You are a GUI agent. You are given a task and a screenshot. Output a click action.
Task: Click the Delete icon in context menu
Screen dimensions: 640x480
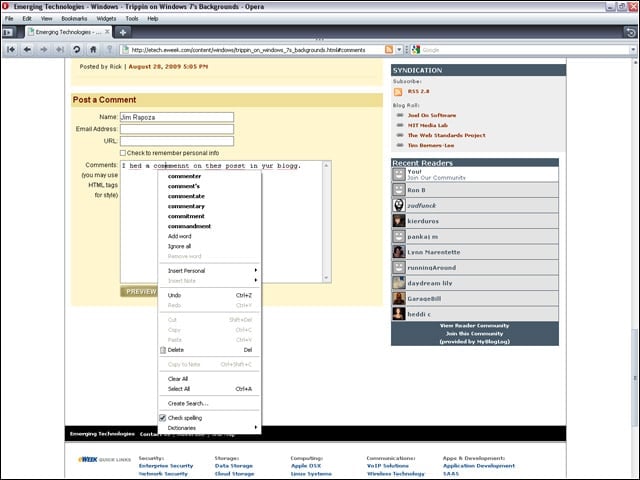click(x=163, y=350)
